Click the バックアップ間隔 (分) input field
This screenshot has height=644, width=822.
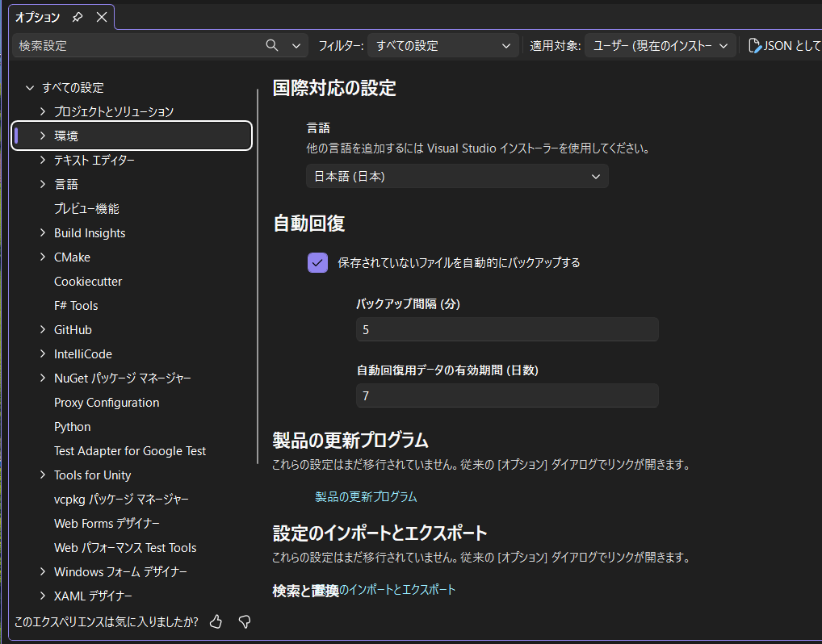pyautogui.click(x=507, y=329)
